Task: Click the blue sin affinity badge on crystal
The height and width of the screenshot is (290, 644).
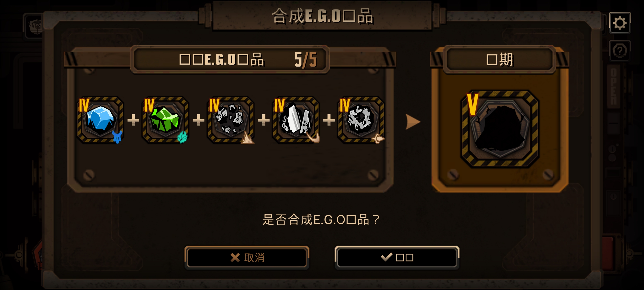Action: coord(117,137)
